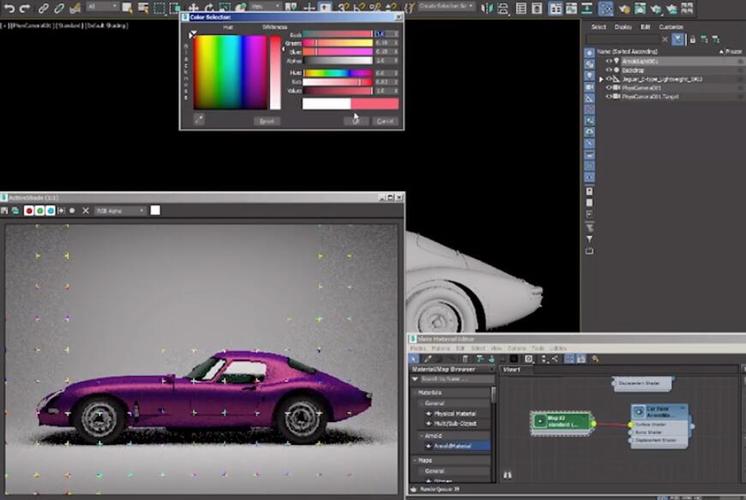Toggle the red channel in frame buffer

point(27,211)
